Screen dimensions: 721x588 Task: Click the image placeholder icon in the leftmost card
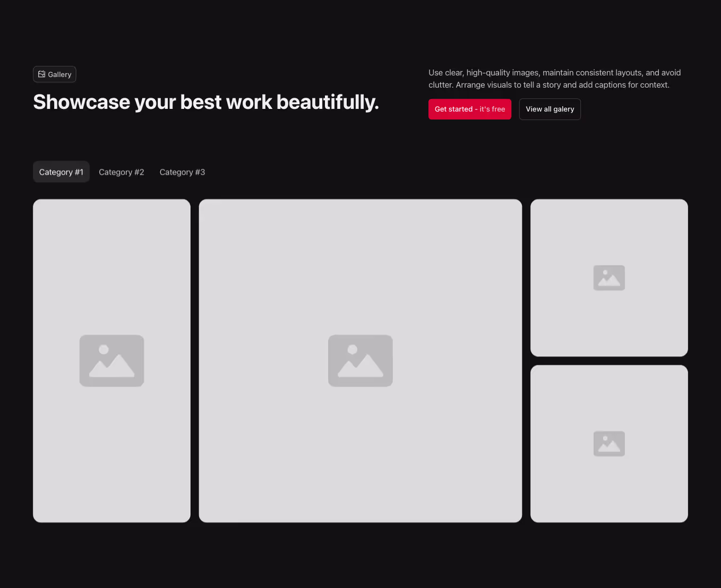pos(111,361)
